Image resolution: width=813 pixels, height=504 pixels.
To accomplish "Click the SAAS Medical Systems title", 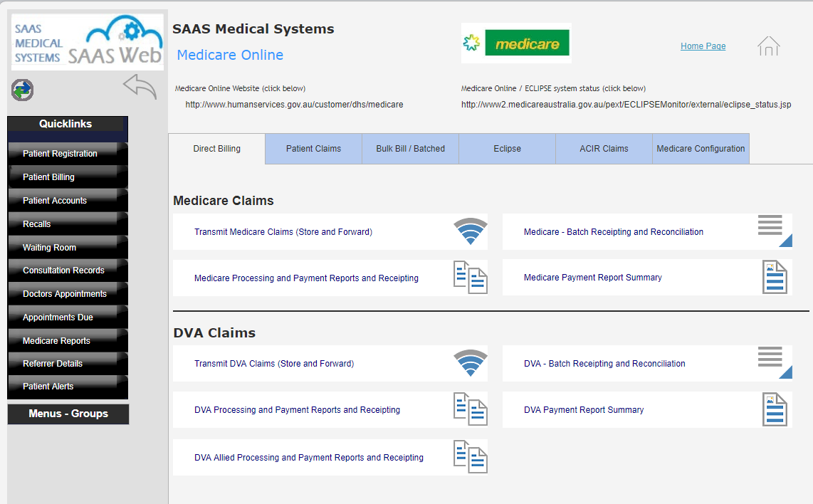I will pos(253,29).
